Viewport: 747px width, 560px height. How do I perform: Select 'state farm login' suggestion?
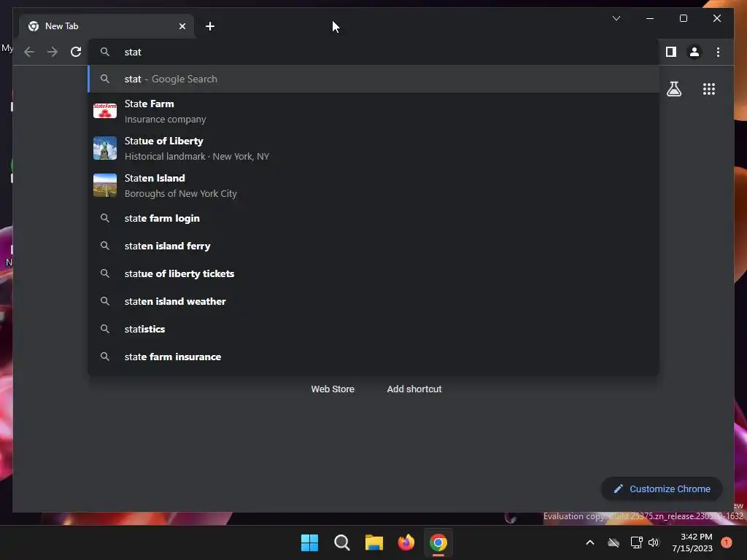(x=374, y=218)
